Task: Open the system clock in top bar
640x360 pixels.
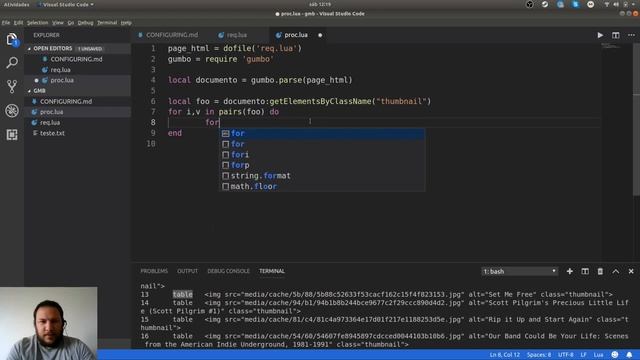Action: 320,4
